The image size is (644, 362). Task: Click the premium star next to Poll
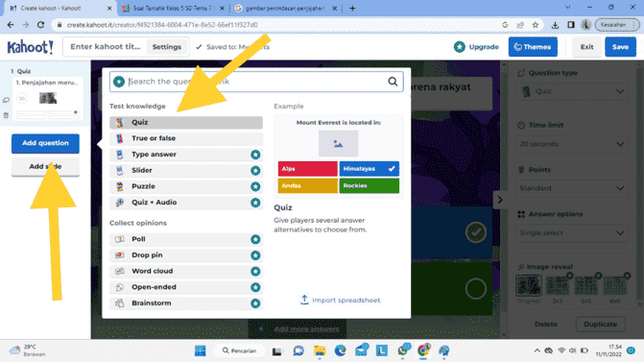[255, 239]
